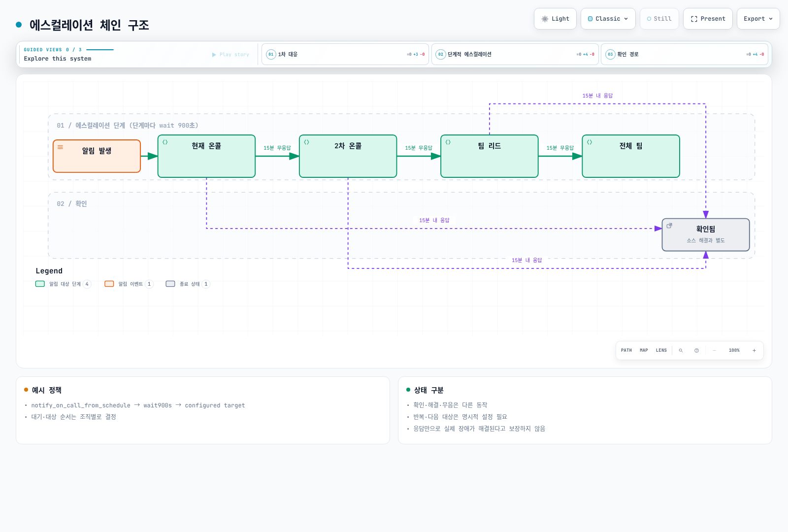Viewport: 788px width, 532px height.
Task: Toggle legend filter 알림 이벤트
Action: (x=129, y=284)
